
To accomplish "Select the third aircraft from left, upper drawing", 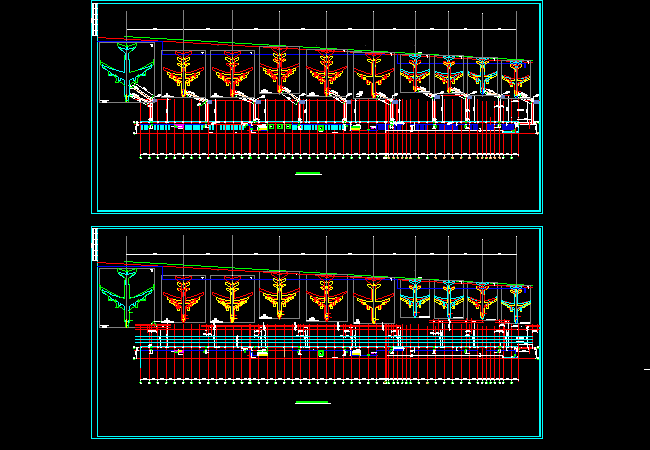I will tap(234, 74).
